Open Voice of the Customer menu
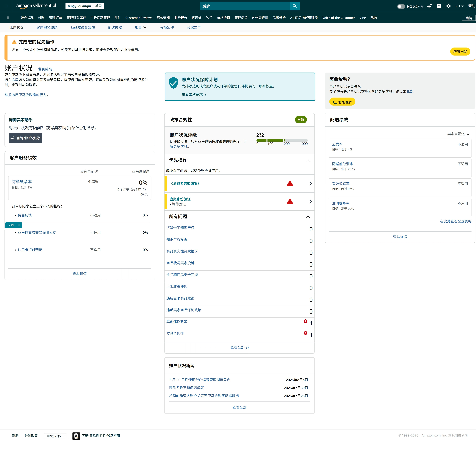The image size is (476, 450). point(338,18)
